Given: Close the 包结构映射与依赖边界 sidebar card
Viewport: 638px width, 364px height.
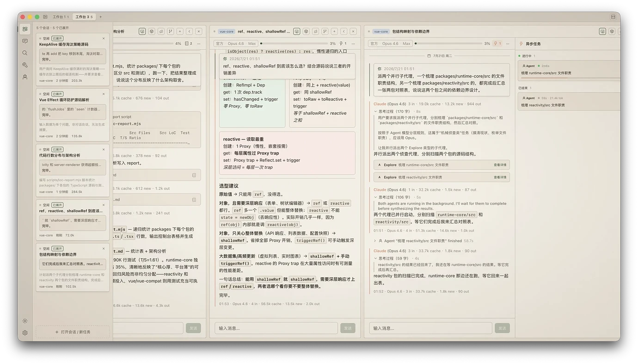Looking at the screenshot, I should (x=104, y=249).
